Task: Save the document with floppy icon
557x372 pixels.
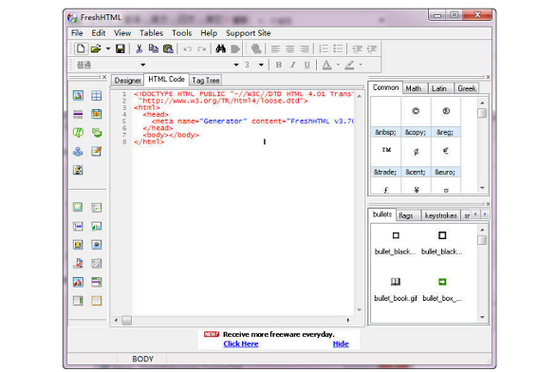Action: (x=120, y=49)
